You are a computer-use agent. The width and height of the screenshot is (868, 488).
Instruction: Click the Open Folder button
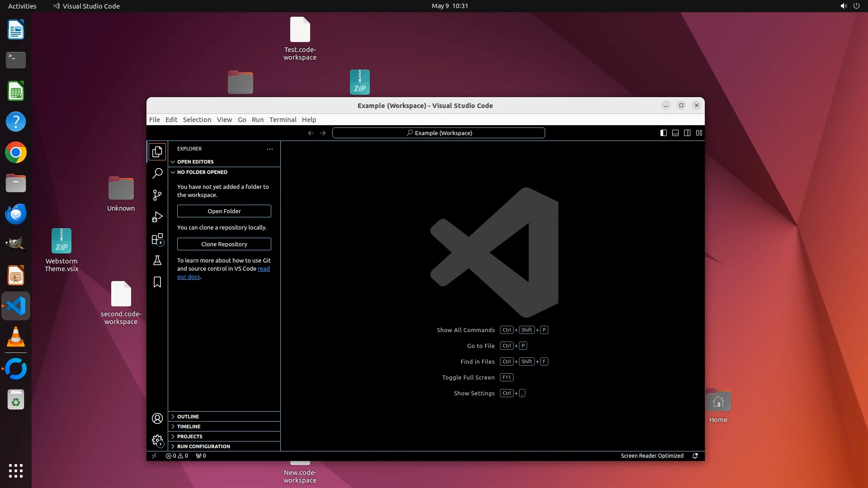pyautogui.click(x=224, y=211)
